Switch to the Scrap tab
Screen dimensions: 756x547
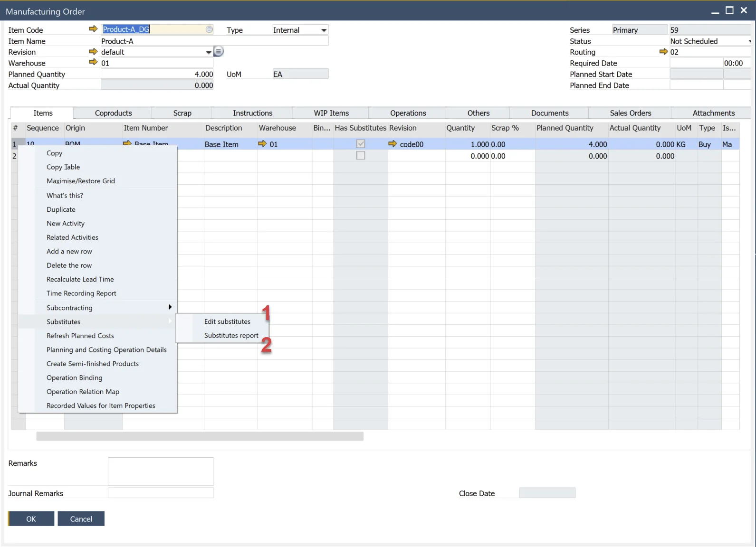182,113
